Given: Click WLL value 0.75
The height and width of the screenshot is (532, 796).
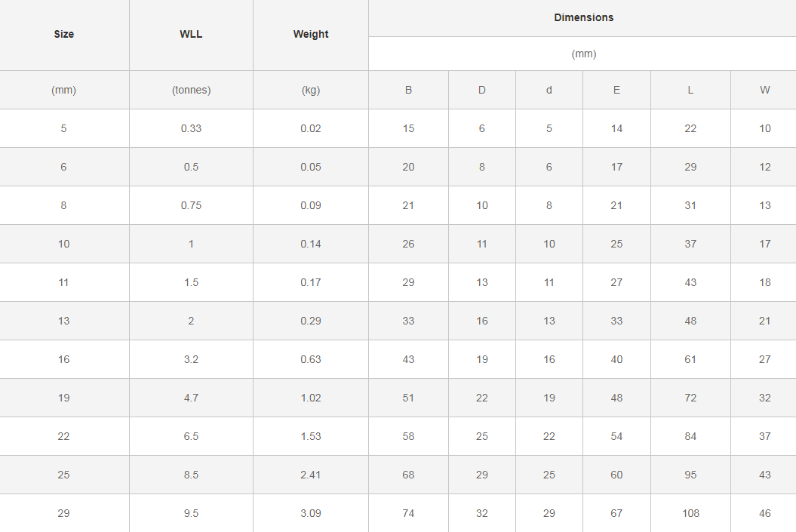Looking at the screenshot, I should (191, 205).
